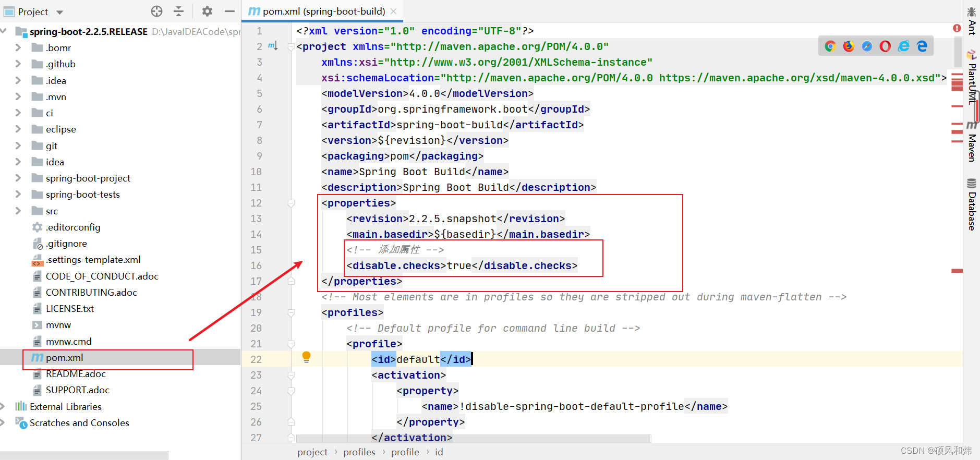This screenshot has height=460, width=980.
Task: Expand the .github folder
Action: pos(18,64)
